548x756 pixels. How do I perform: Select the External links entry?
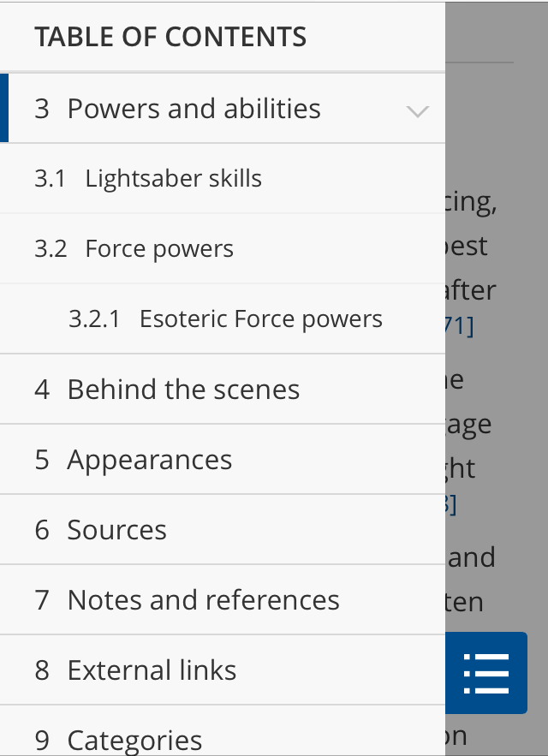tap(152, 670)
